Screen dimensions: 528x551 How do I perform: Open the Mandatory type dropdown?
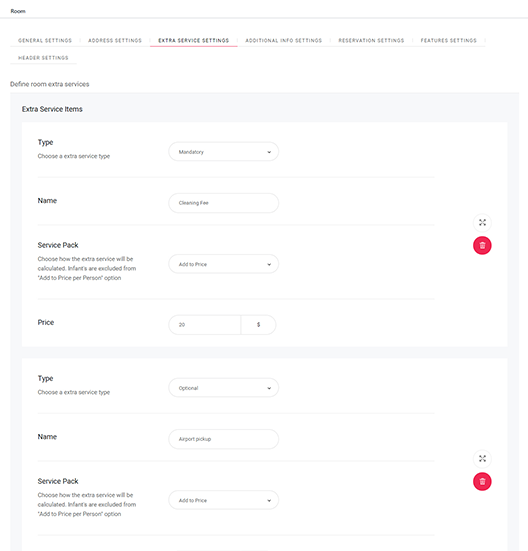coord(223,152)
